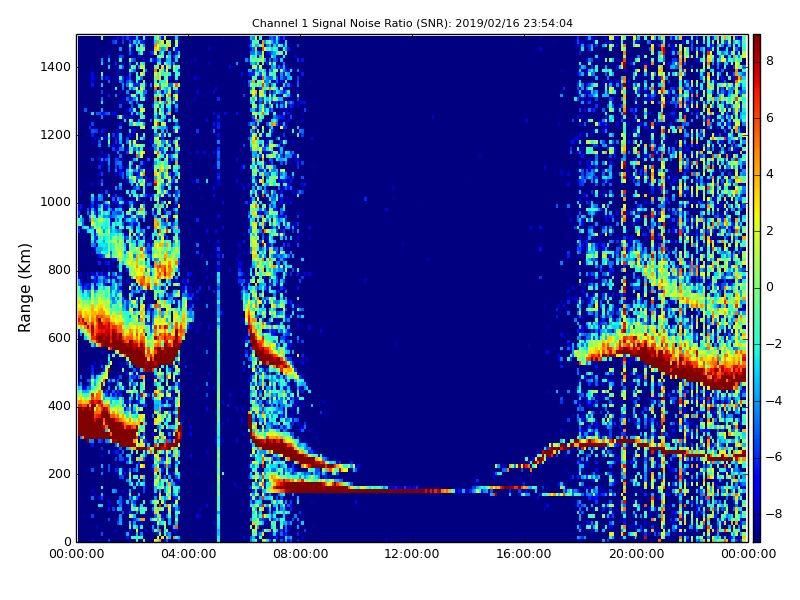Click the 600 range tick label
The width and height of the screenshot is (800, 600).
(59, 338)
